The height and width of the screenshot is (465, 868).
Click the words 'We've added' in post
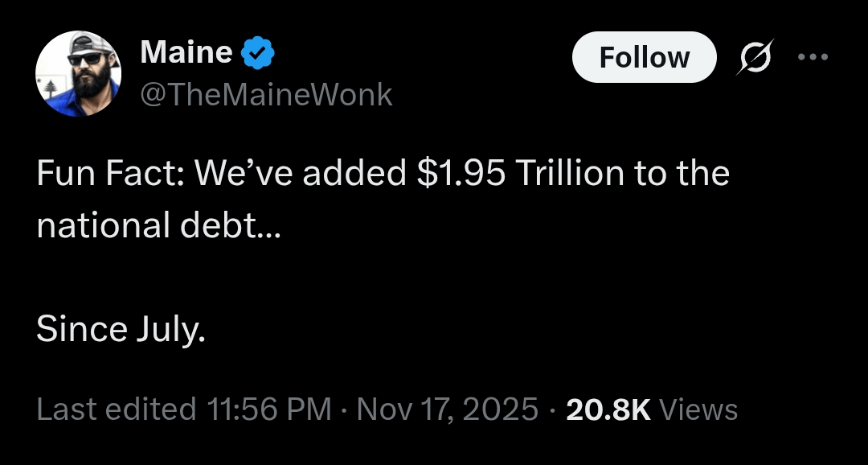(x=301, y=175)
